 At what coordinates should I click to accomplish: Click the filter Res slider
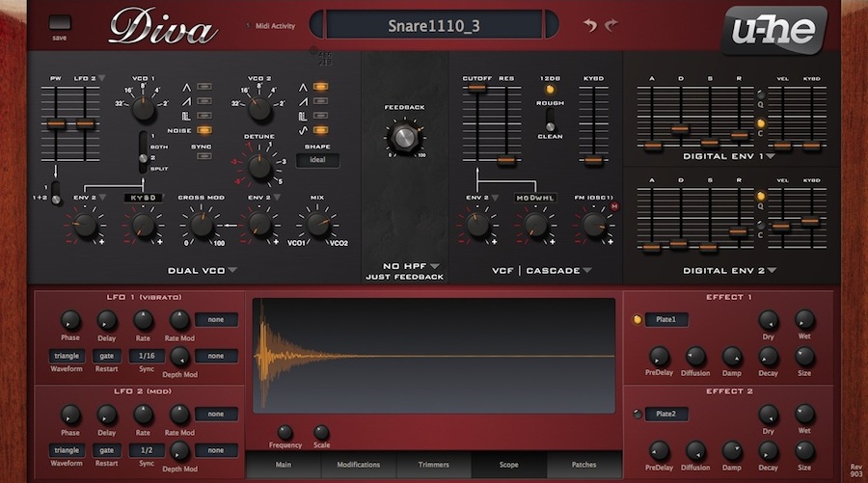pos(505,161)
